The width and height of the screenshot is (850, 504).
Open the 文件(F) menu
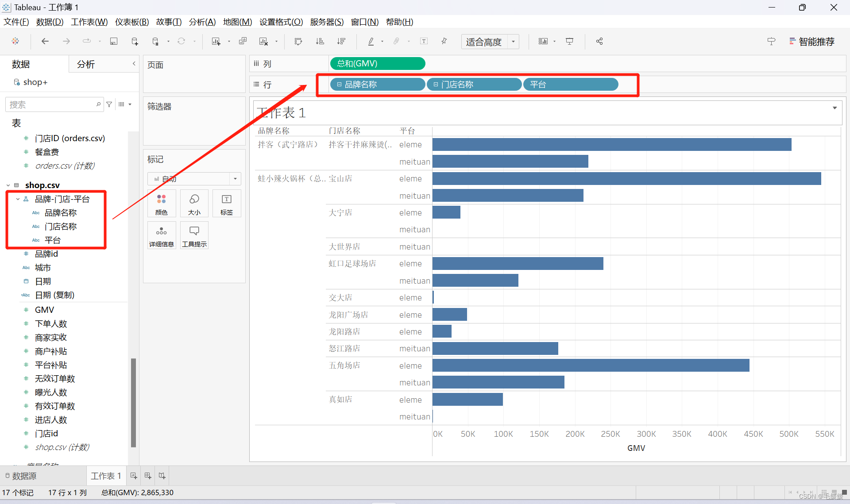pyautogui.click(x=16, y=22)
